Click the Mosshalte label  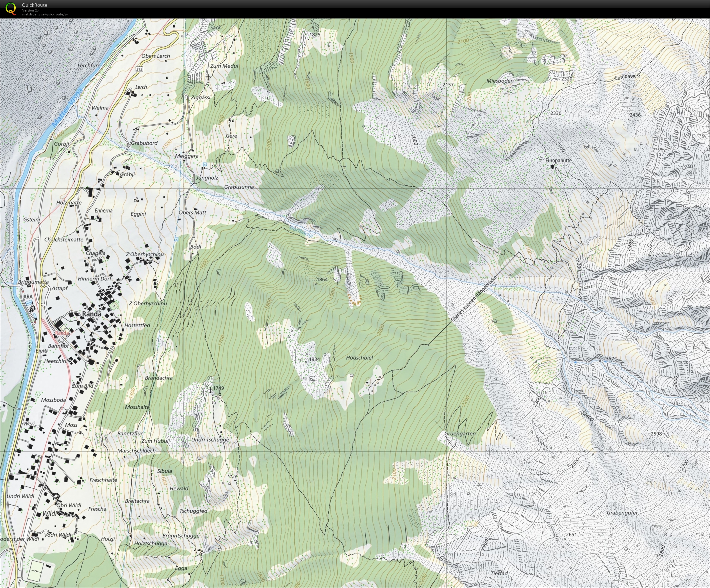click(x=137, y=407)
